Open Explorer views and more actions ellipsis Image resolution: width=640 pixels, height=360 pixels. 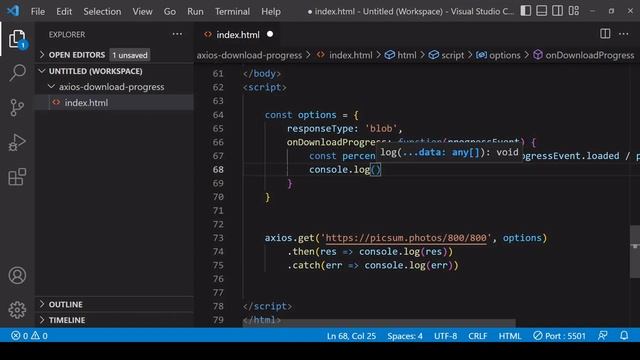(177, 34)
